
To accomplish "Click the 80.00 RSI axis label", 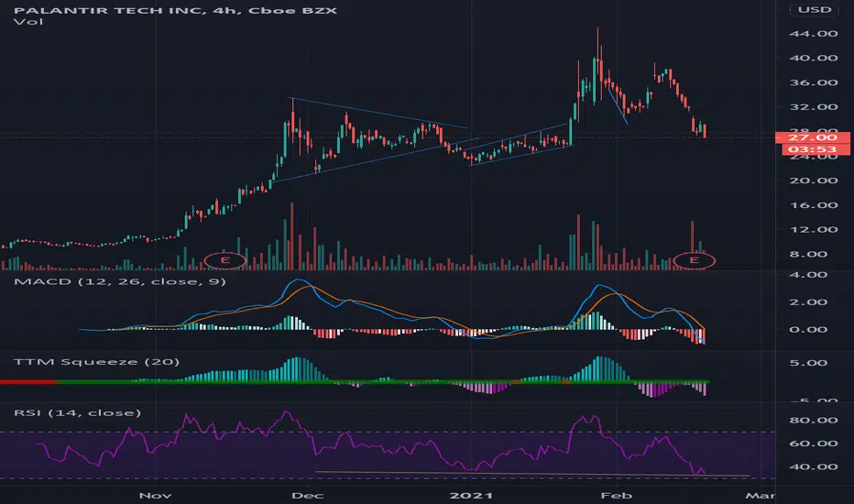I will tap(813, 420).
